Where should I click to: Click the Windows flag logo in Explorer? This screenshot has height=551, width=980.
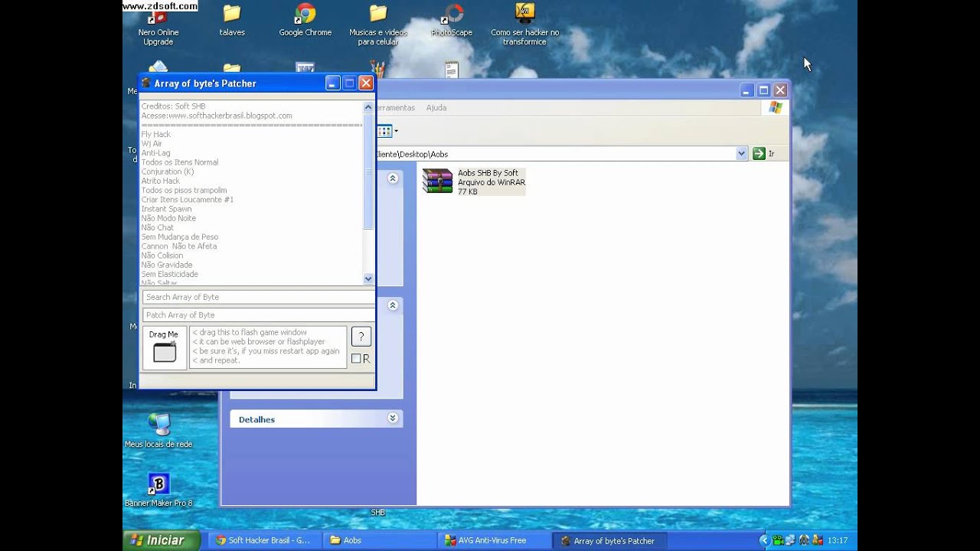pos(776,108)
